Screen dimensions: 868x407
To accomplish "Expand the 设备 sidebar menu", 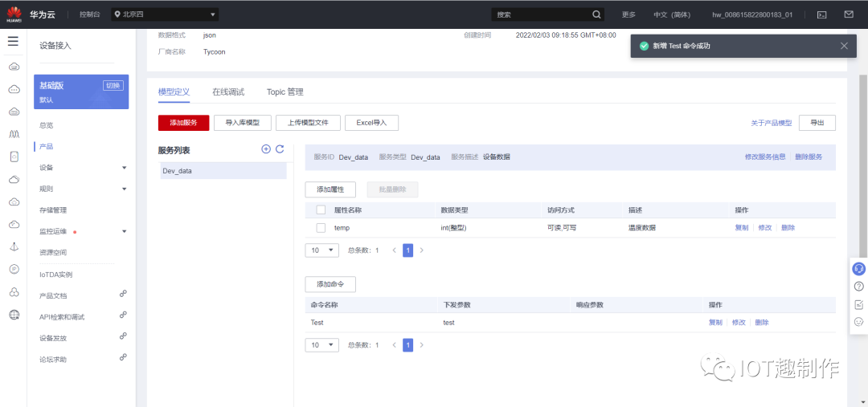I will point(124,168).
